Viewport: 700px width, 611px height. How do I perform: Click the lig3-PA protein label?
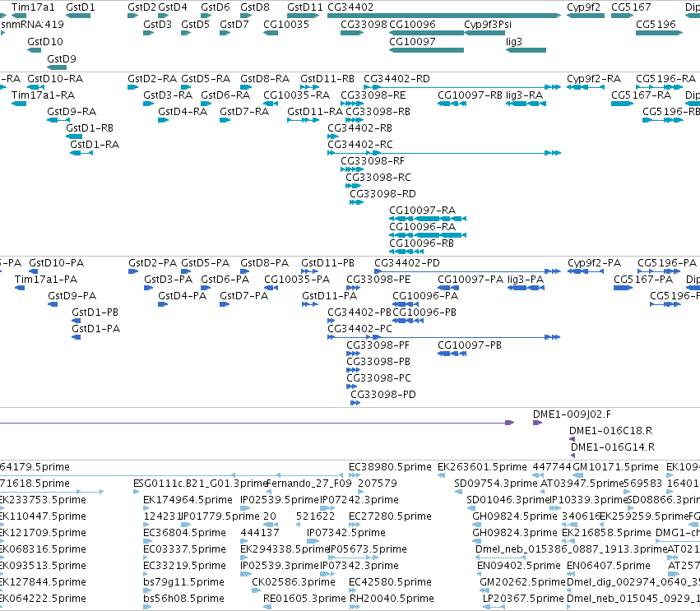(x=526, y=280)
